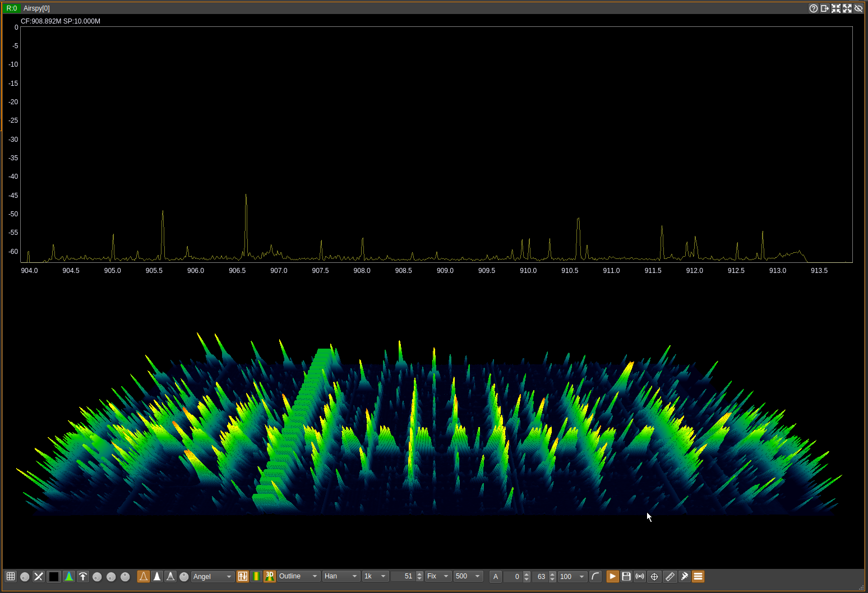The height and width of the screenshot is (593, 868).
Task: Open the Han FFT window dropdown
Action: (341, 576)
